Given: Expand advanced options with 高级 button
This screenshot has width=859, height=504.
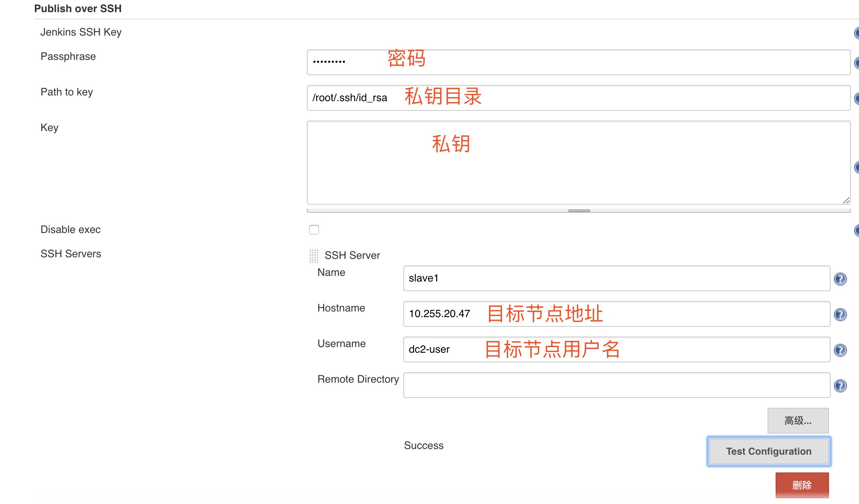Looking at the screenshot, I should [797, 421].
